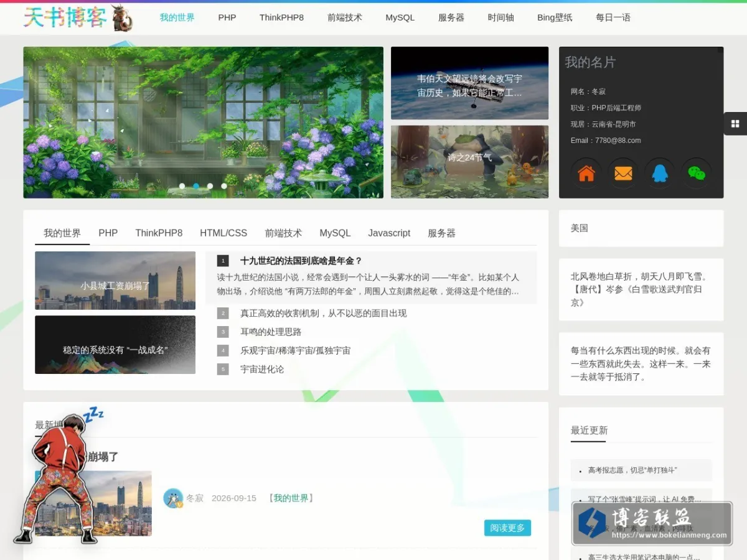Click the post's city skyline thumbnail
Image resolution: width=747 pixels, height=560 pixels.
(x=93, y=503)
